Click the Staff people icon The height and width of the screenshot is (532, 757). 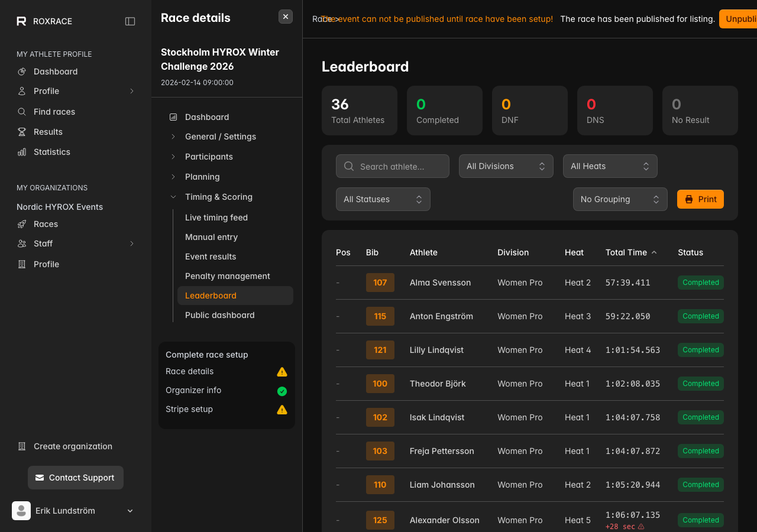click(x=22, y=244)
